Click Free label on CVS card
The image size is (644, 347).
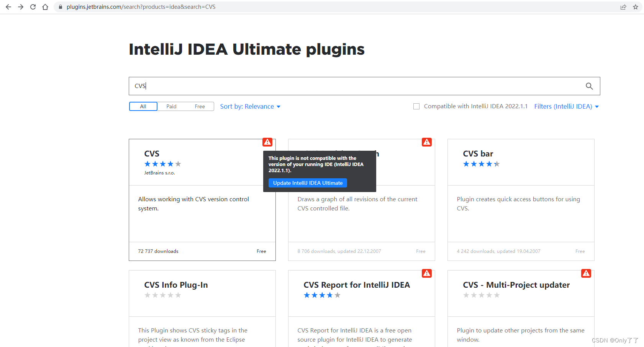pos(261,251)
